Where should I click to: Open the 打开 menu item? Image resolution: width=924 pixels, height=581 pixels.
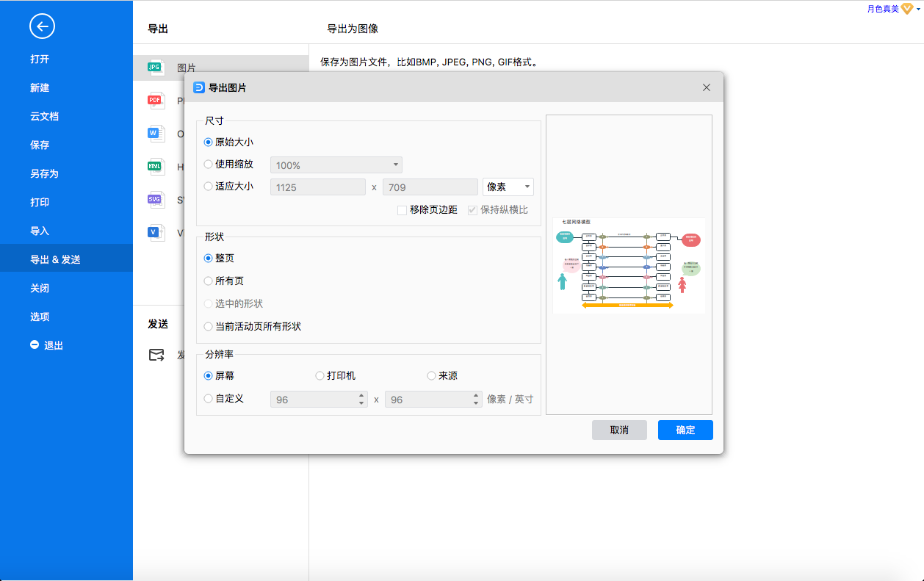[40, 59]
